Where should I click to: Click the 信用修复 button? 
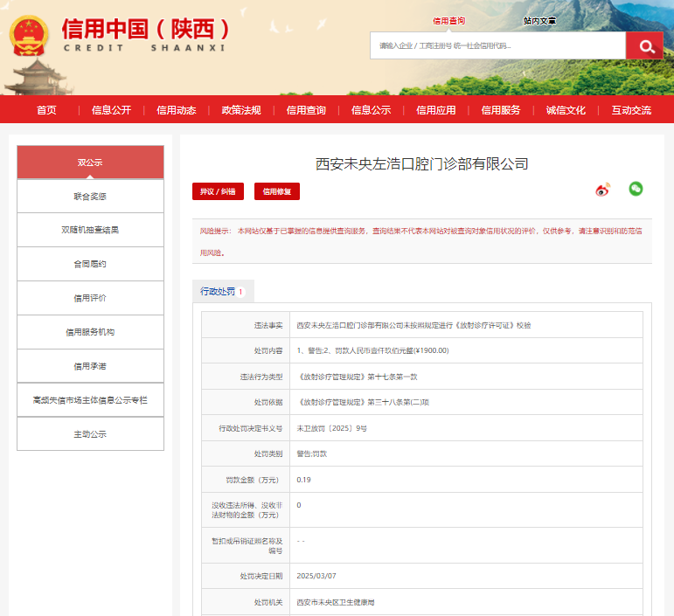click(277, 191)
